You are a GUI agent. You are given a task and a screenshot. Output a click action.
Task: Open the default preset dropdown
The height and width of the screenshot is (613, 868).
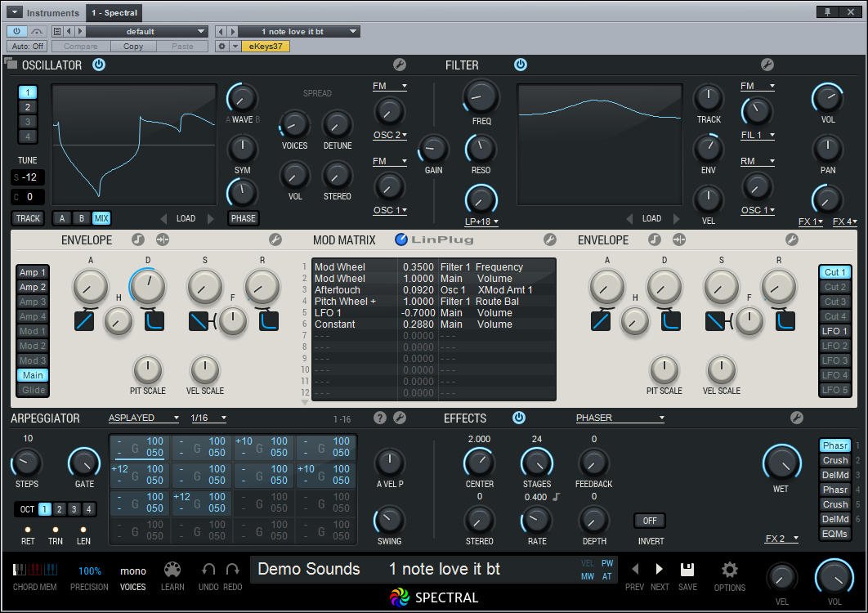coord(146,32)
